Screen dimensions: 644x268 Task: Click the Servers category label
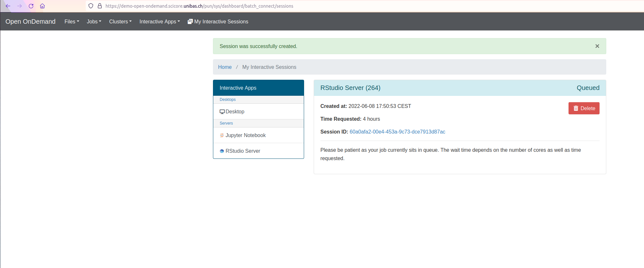tap(226, 123)
